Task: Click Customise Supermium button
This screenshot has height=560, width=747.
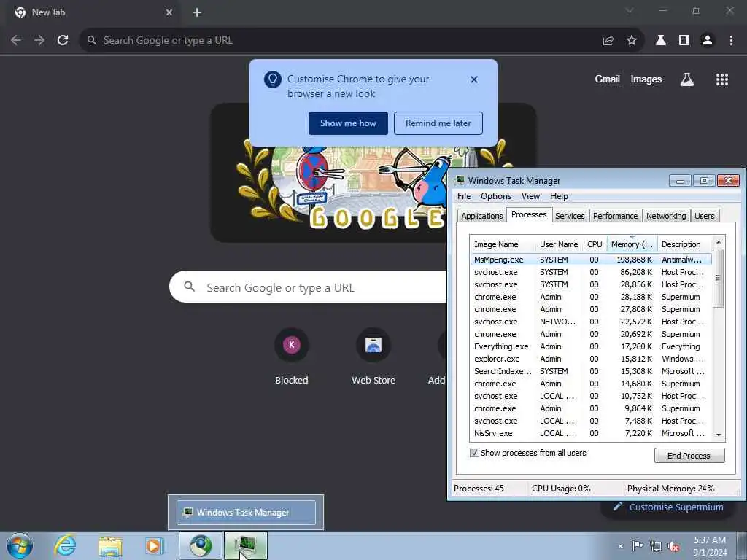Action: click(x=670, y=507)
